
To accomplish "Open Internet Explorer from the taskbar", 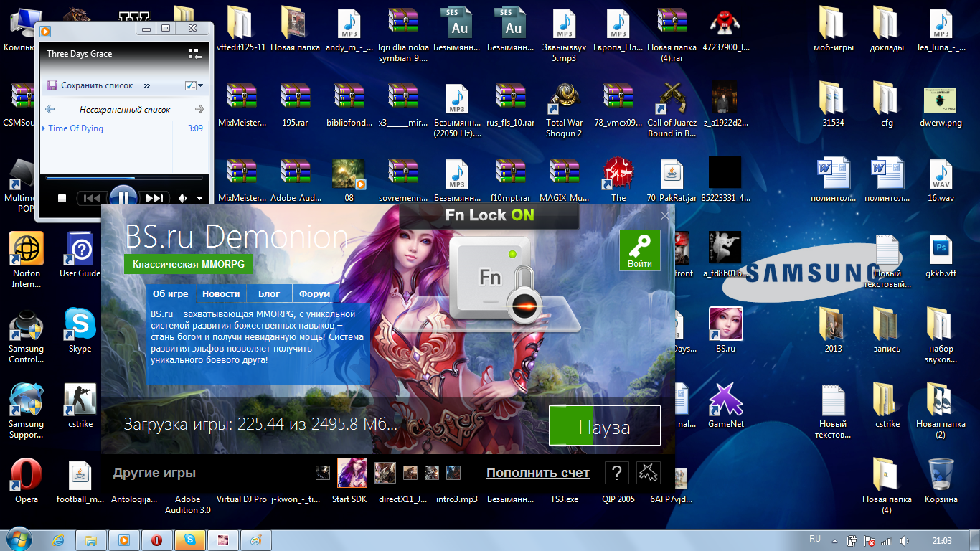I will click(x=59, y=540).
